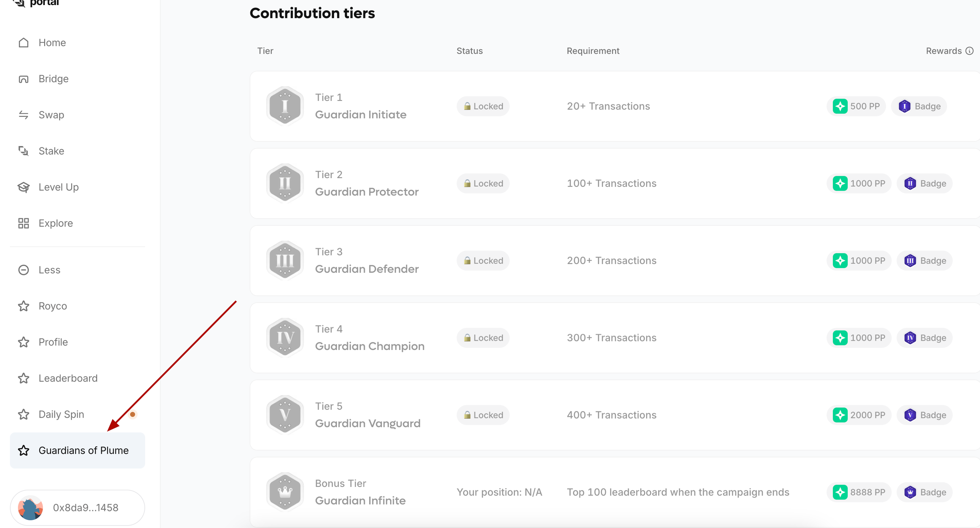Open the Daily Spin page
This screenshot has width=980, height=528.
[x=61, y=414]
